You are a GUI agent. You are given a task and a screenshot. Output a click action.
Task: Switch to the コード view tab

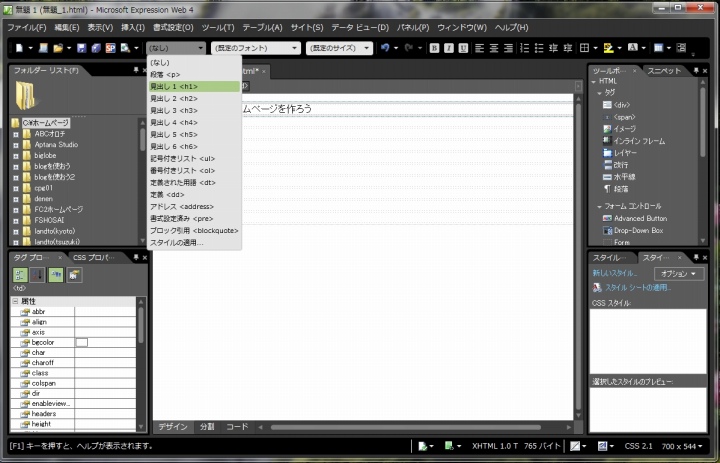pyautogui.click(x=237, y=427)
